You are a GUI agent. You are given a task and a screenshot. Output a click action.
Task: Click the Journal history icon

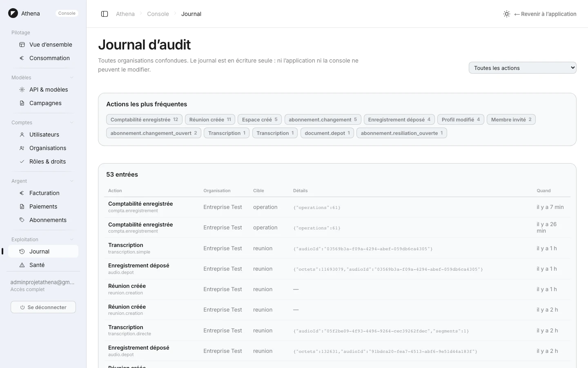(22, 251)
